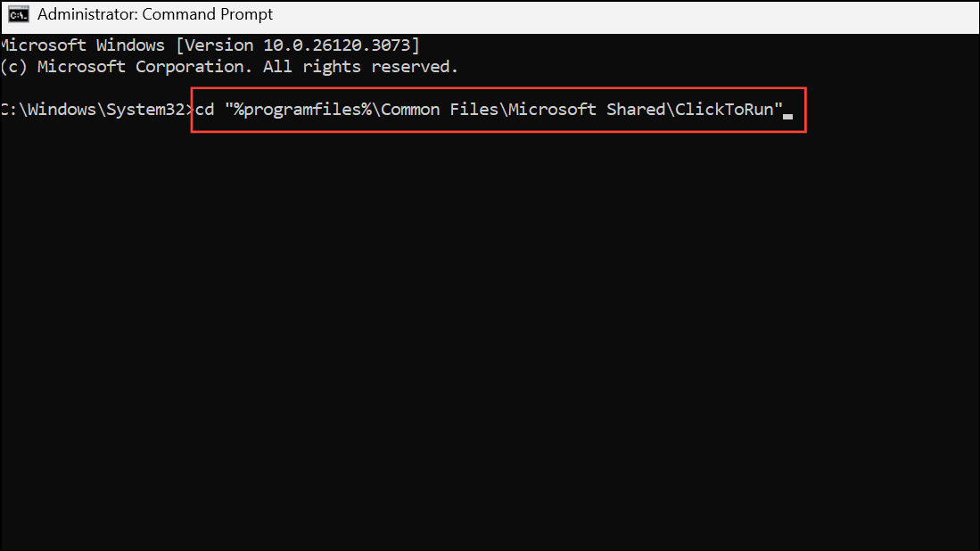Click the version number 10.0.26120.3073
Image resolution: width=980 pixels, height=551 pixels.
coord(337,45)
